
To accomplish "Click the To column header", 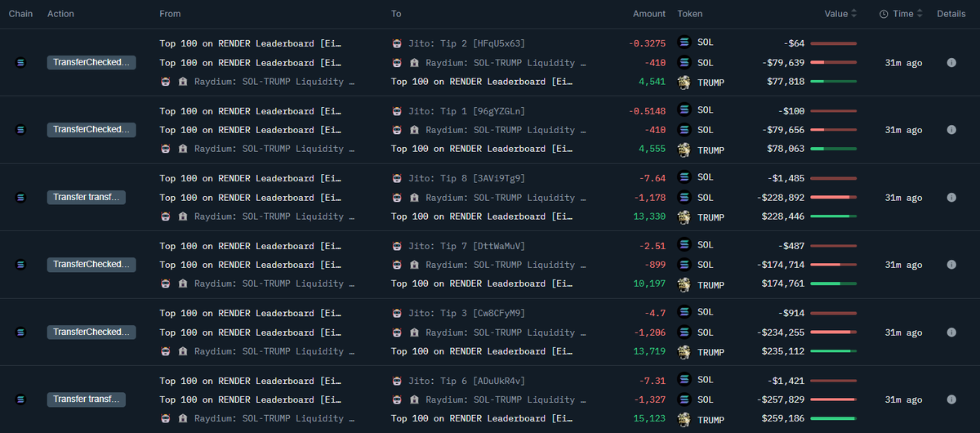I will click(396, 14).
